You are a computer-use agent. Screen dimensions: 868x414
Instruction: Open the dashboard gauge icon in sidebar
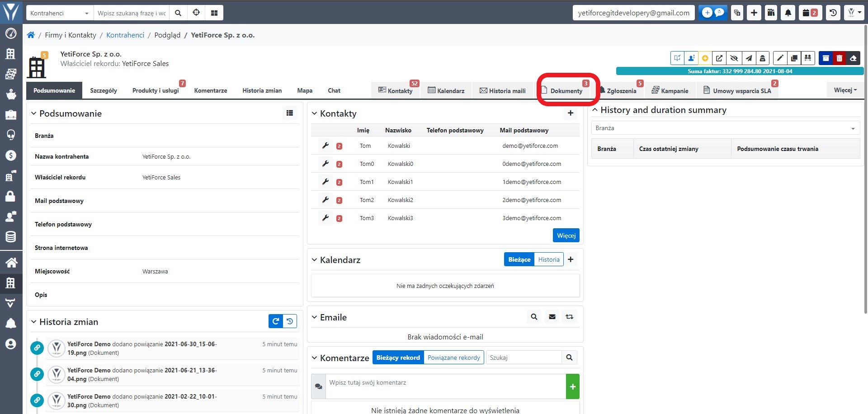coord(11,33)
